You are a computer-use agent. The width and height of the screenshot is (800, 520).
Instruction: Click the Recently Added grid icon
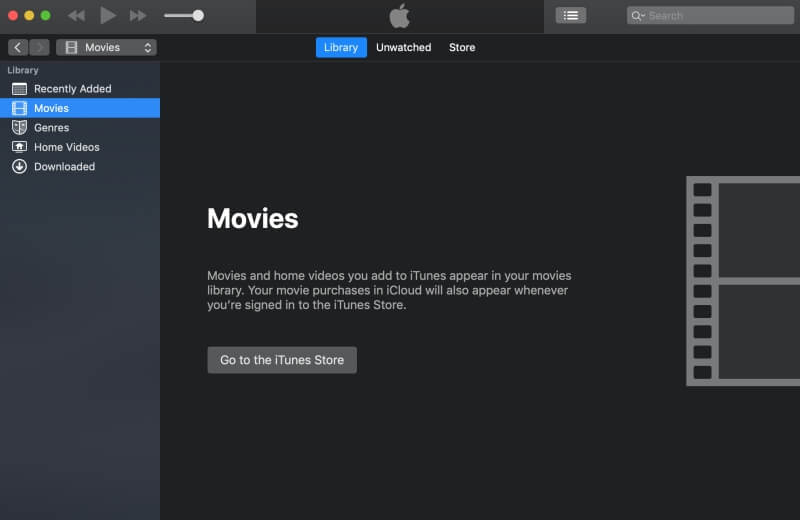(19, 89)
